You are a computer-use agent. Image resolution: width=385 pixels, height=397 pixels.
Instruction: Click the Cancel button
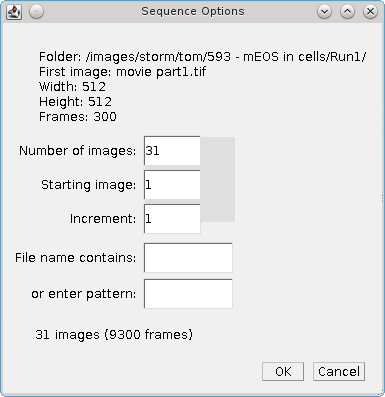339,371
